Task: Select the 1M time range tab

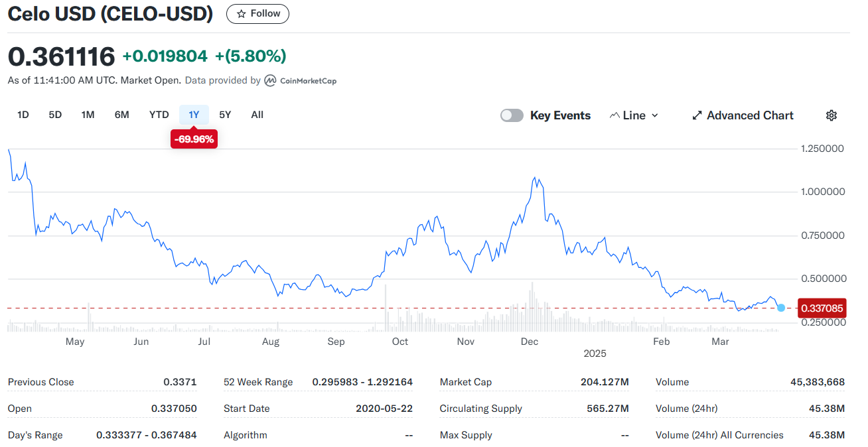Action: tap(88, 115)
